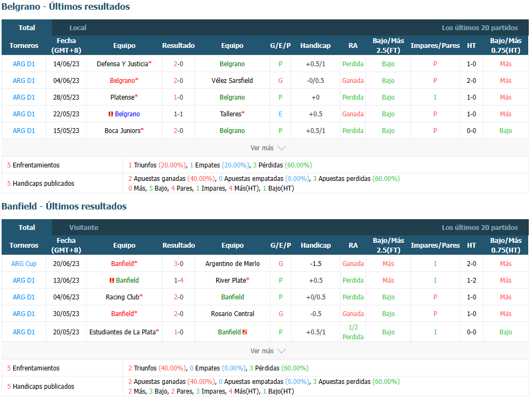This screenshot has height=399, width=532.
Task: Open Boca Juniors team link
Action: click(123, 131)
